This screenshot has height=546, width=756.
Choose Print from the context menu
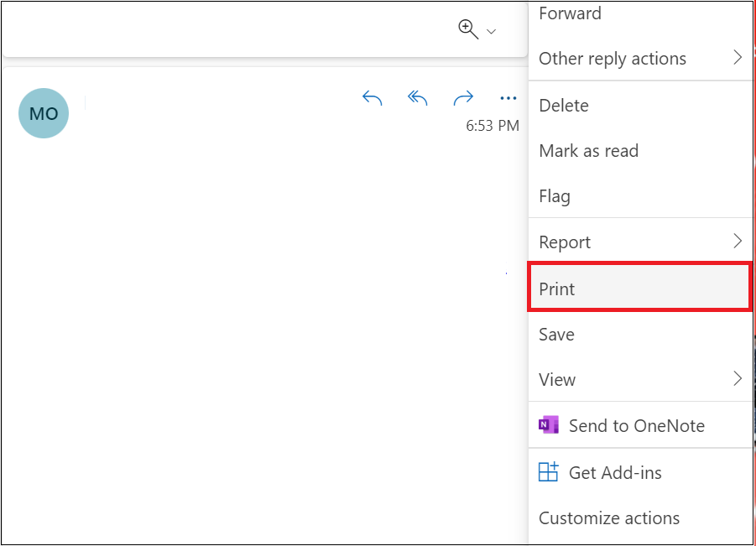[640, 288]
